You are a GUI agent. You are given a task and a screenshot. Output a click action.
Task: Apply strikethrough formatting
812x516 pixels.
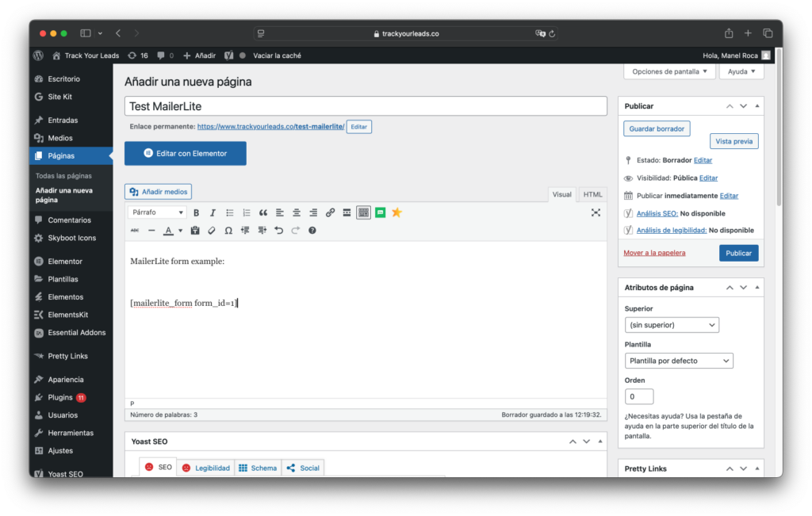point(135,231)
